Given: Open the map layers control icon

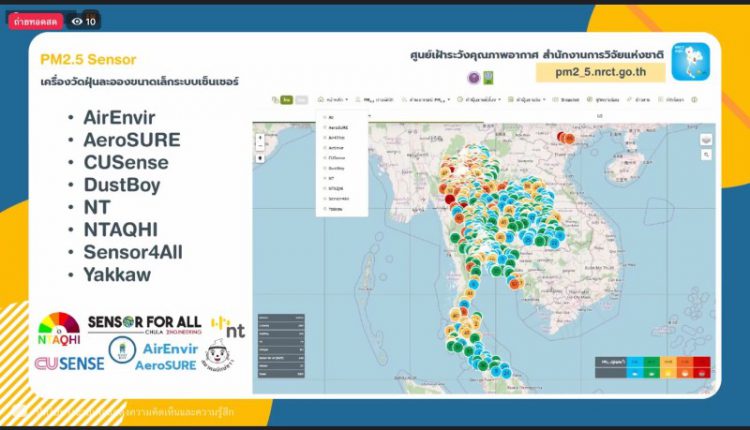Looking at the screenshot, I should pyautogui.click(x=706, y=141).
